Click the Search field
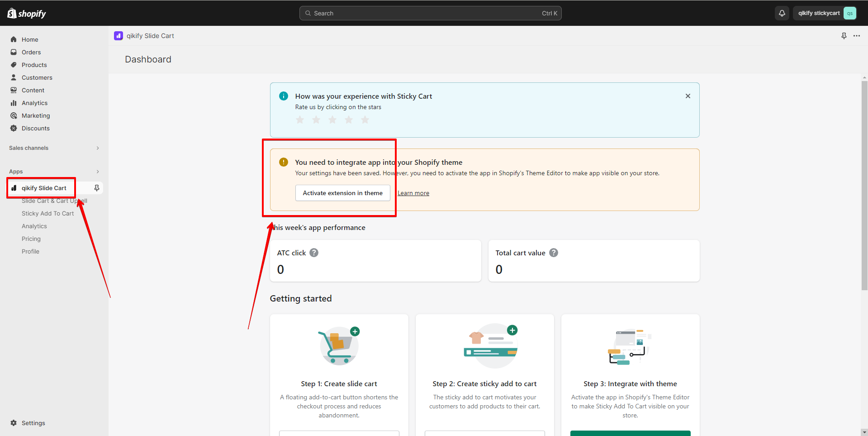 [x=430, y=13]
